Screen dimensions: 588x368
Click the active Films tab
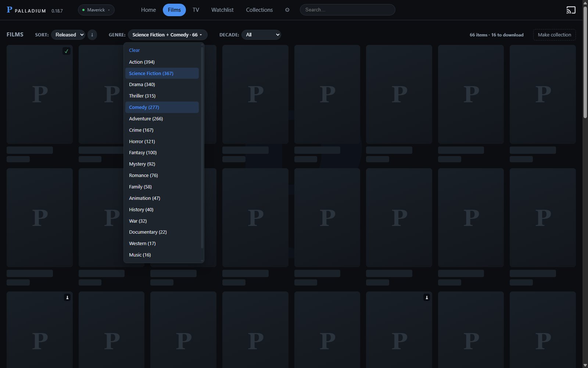pyautogui.click(x=174, y=10)
